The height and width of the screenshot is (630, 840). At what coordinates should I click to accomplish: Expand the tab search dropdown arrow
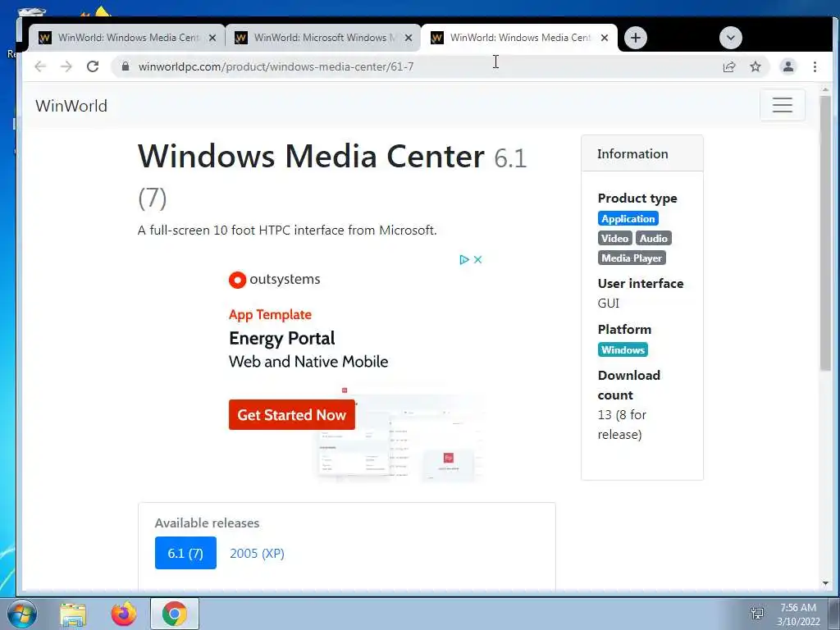coord(731,38)
